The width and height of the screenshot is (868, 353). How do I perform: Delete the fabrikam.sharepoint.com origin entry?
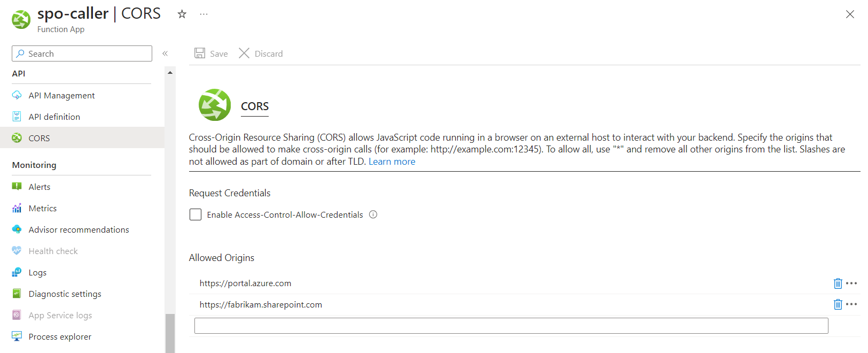point(838,305)
